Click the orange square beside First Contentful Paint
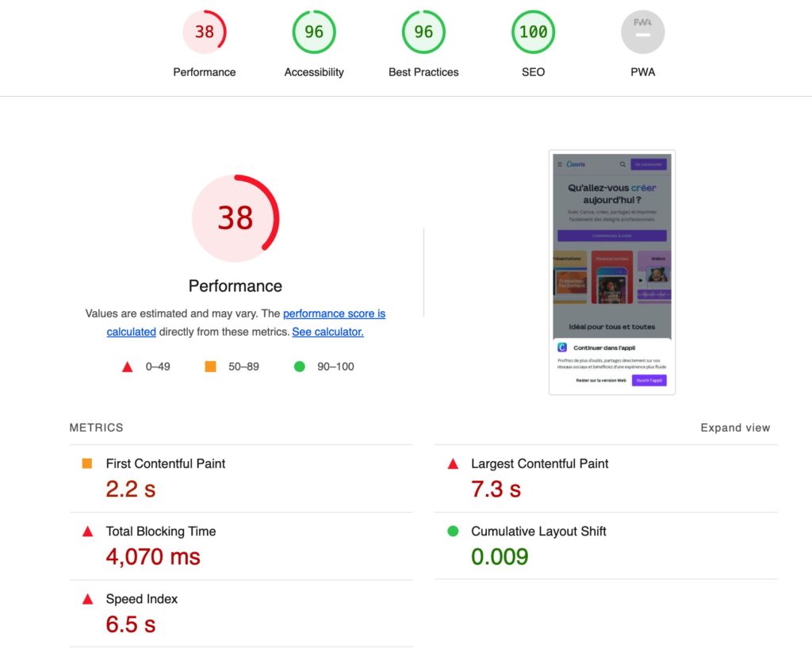 [x=87, y=463]
